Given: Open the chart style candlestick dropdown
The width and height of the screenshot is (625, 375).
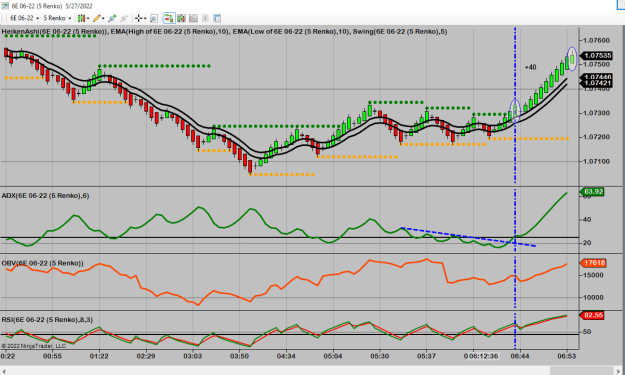Looking at the screenshot, I should point(83,18).
